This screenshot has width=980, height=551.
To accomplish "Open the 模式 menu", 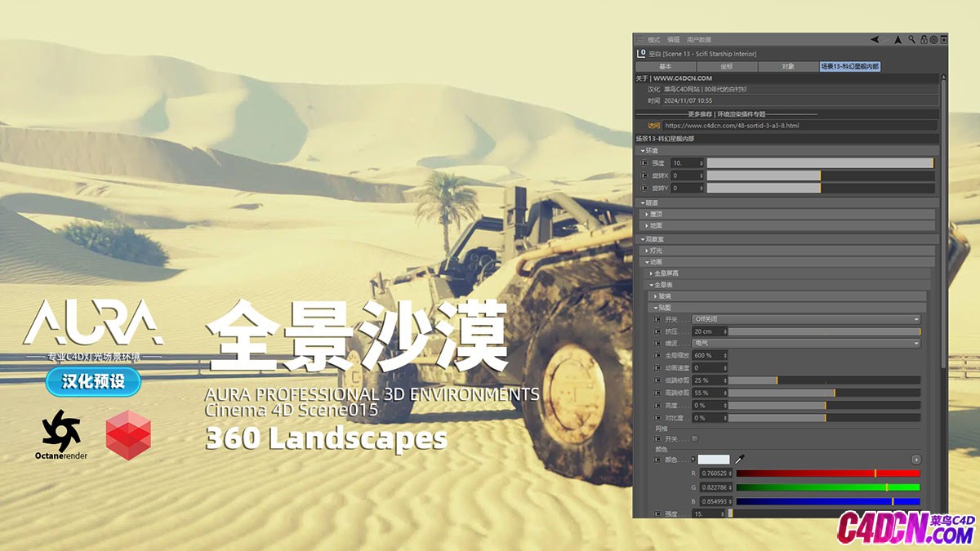I will (654, 39).
